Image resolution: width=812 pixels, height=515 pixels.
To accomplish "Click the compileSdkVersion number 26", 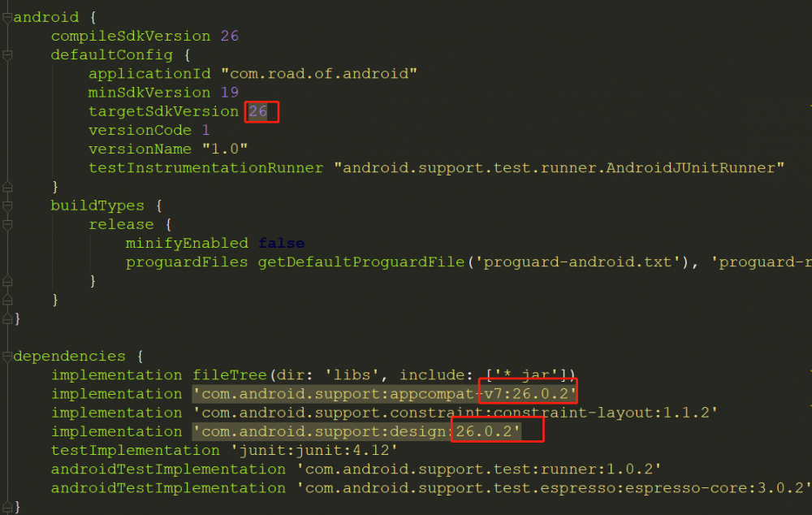I will coord(228,36).
